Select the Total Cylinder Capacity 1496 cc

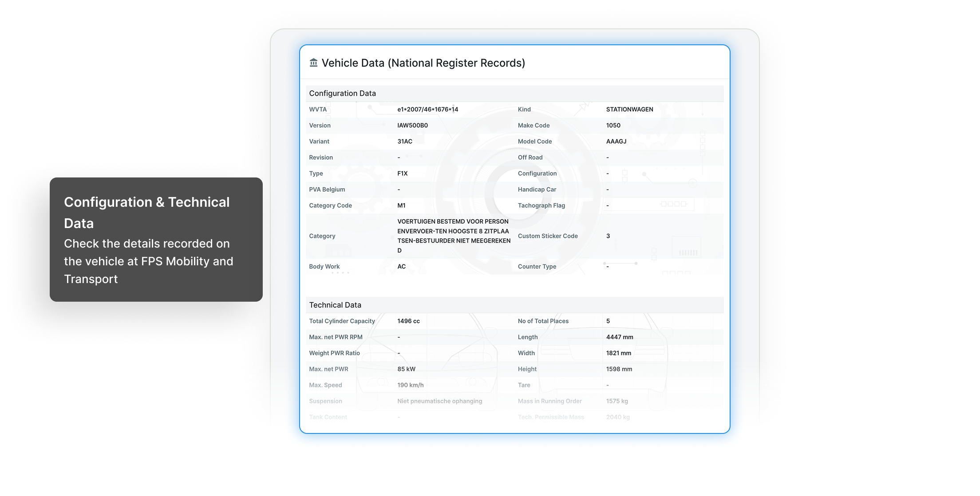click(408, 321)
